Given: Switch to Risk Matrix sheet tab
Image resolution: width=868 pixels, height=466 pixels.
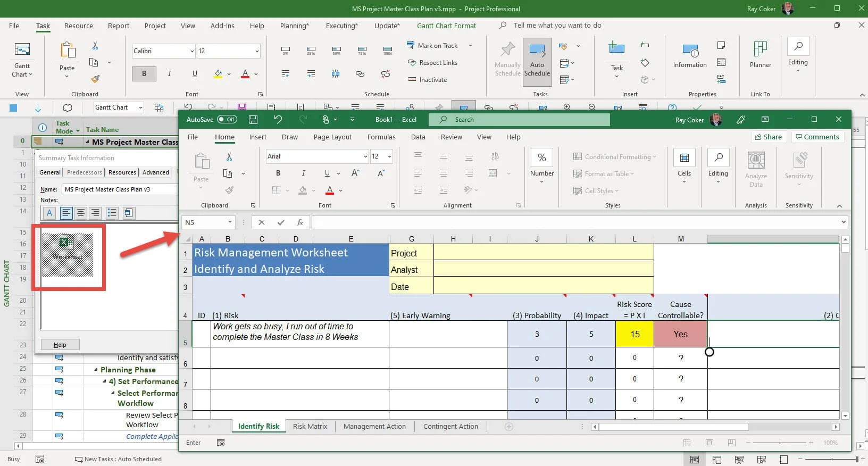Looking at the screenshot, I should click(310, 427).
